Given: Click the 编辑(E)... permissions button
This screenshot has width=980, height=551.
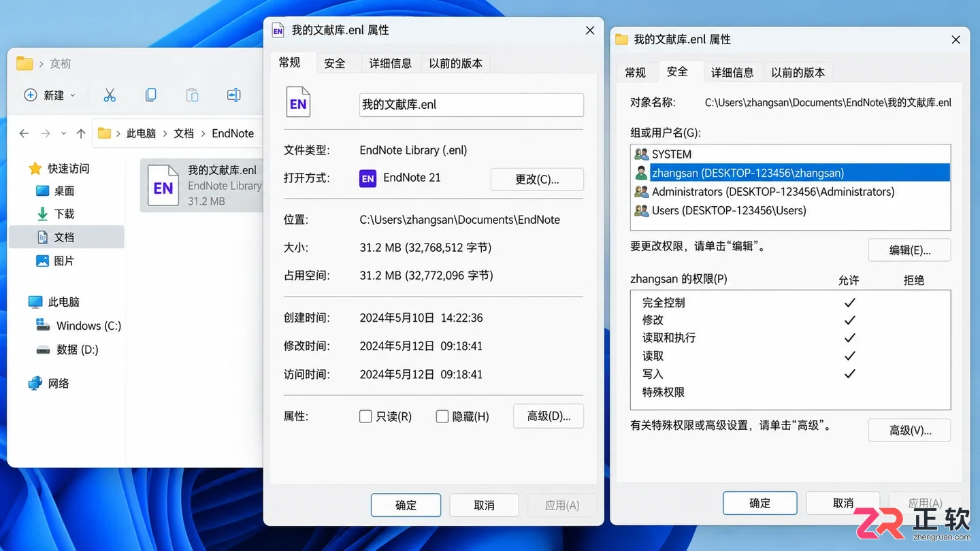Looking at the screenshot, I should tap(909, 250).
